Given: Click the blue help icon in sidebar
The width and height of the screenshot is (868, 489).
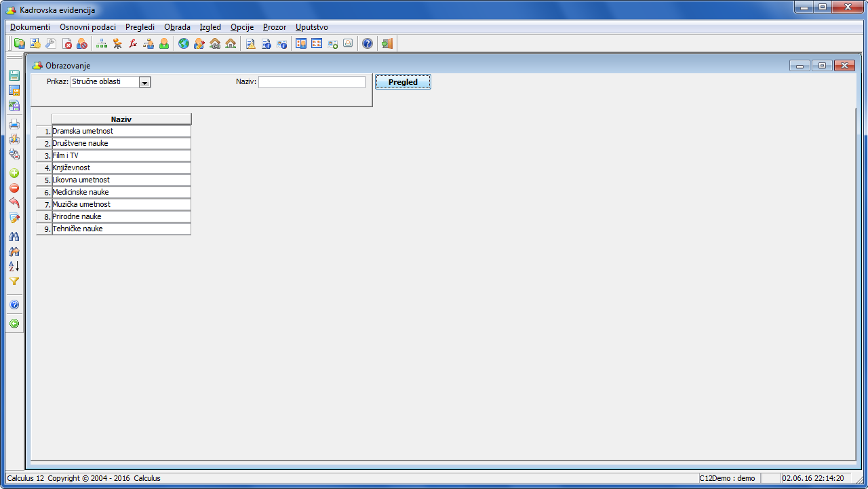Looking at the screenshot, I should tap(14, 305).
